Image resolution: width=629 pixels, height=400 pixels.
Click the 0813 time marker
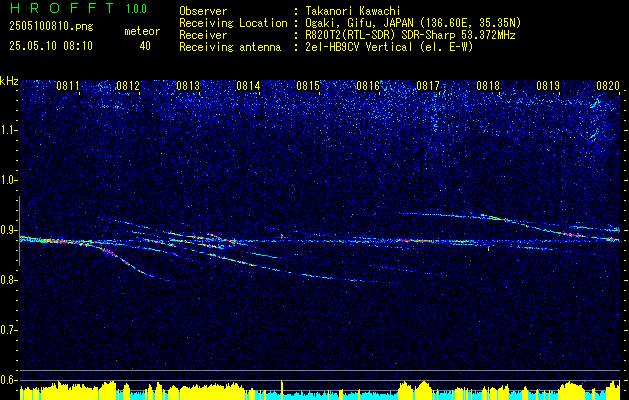[x=188, y=85]
